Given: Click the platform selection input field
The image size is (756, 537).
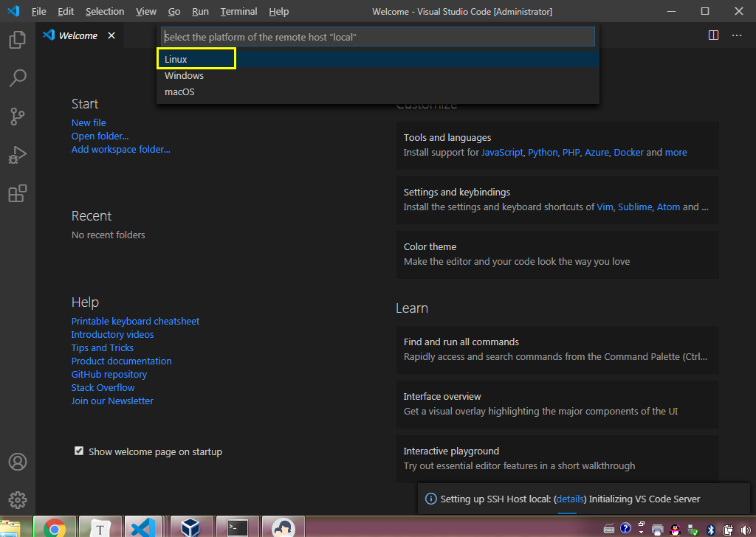Looking at the screenshot, I should click(377, 36).
